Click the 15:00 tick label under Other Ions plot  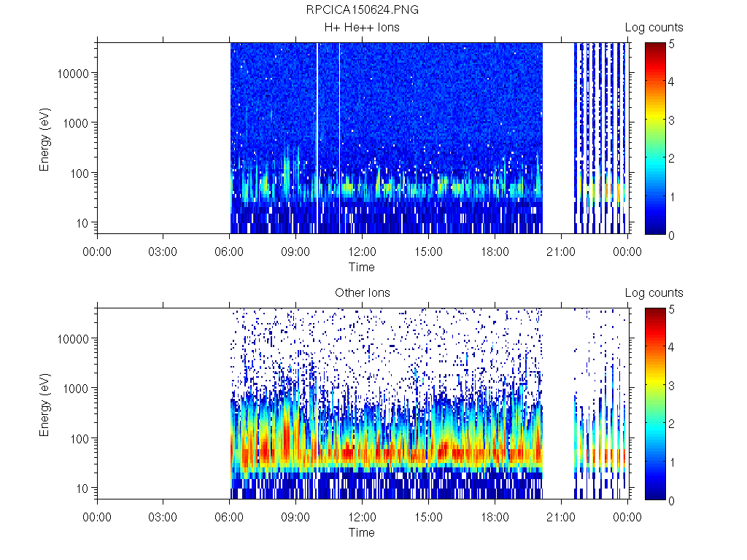coord(428,517)
